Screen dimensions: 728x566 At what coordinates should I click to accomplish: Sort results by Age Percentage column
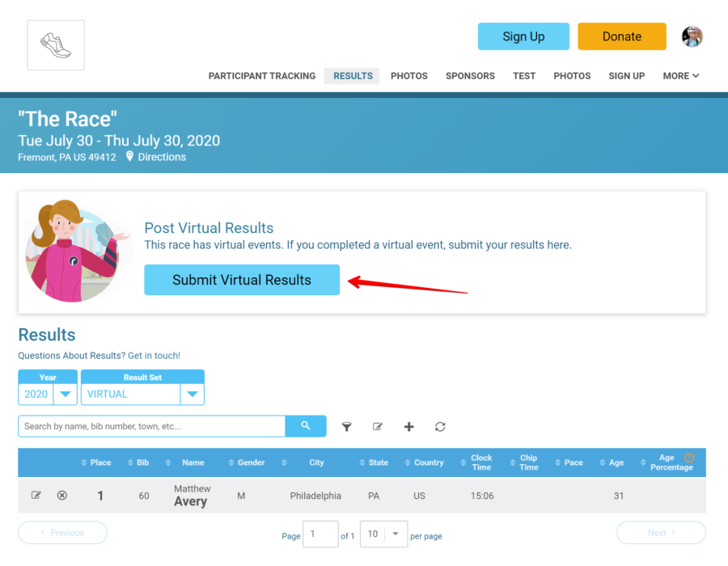(667, 463)
